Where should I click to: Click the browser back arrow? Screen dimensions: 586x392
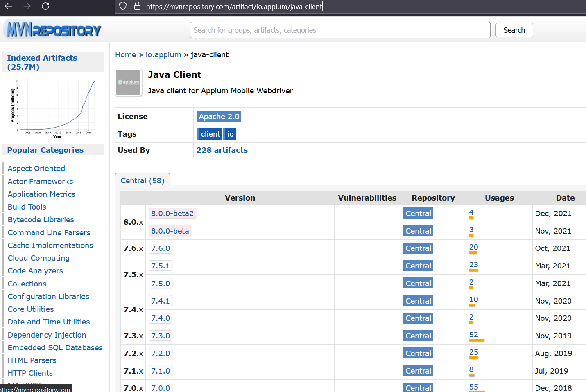coord(9,6)
